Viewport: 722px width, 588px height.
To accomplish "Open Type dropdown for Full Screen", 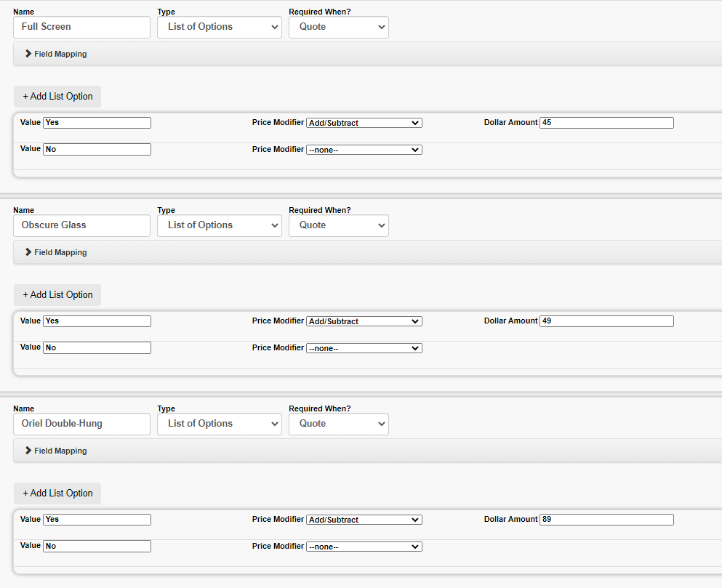I will (x=219, y=27).
